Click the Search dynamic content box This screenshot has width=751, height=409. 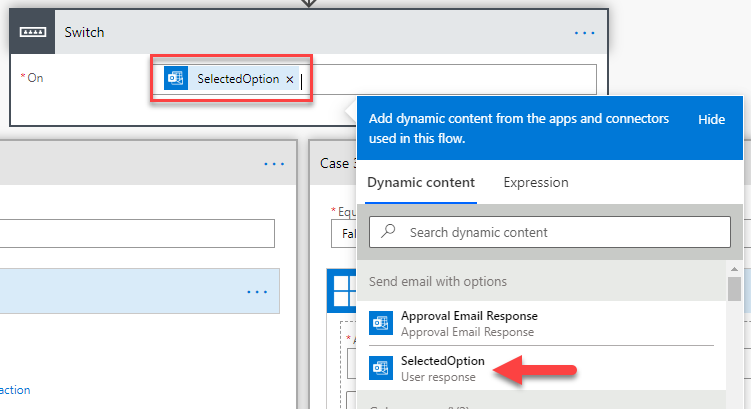click(550, 232)
